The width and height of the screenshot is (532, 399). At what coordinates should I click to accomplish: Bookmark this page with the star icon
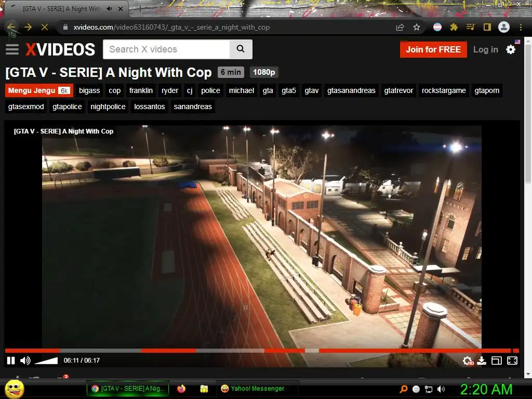point(417,27)
